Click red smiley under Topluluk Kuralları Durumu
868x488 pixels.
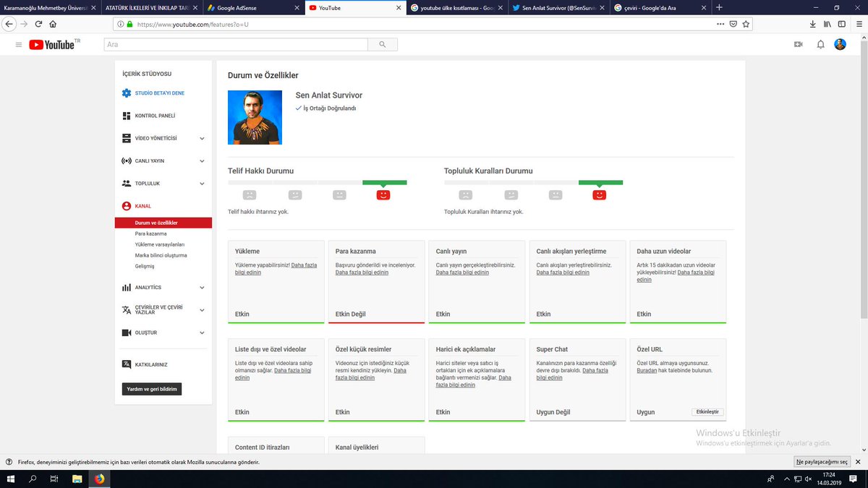[600, 195]
